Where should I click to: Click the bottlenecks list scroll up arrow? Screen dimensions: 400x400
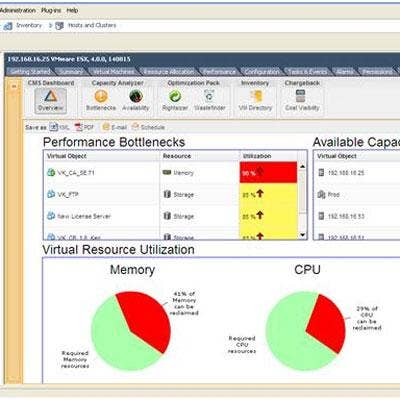(x=302, y=166)
